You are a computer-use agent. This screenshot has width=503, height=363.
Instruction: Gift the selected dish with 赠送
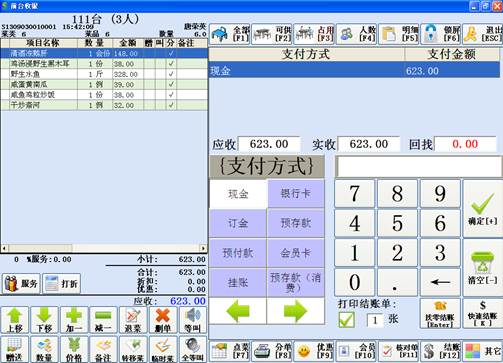pyautogui.click(x=15, y=349)
